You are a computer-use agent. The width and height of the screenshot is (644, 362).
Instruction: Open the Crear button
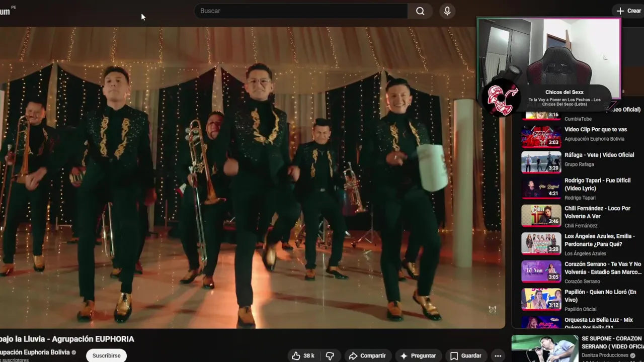pos(628,11)
